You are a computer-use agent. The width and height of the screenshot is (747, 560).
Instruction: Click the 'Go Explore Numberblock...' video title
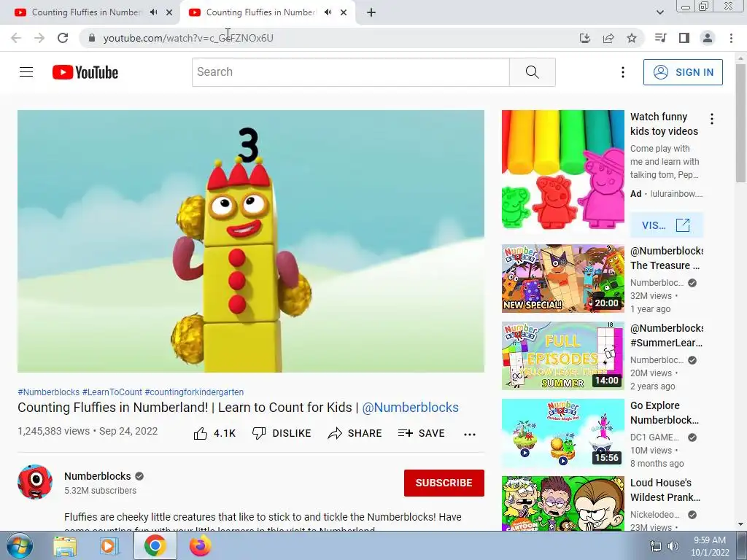665,413
